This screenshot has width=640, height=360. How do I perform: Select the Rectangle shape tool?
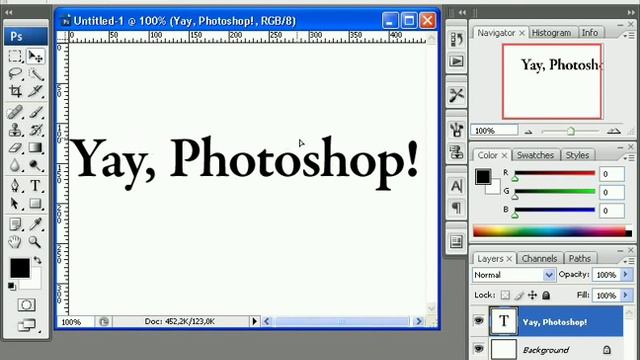[x=36, y=203]
